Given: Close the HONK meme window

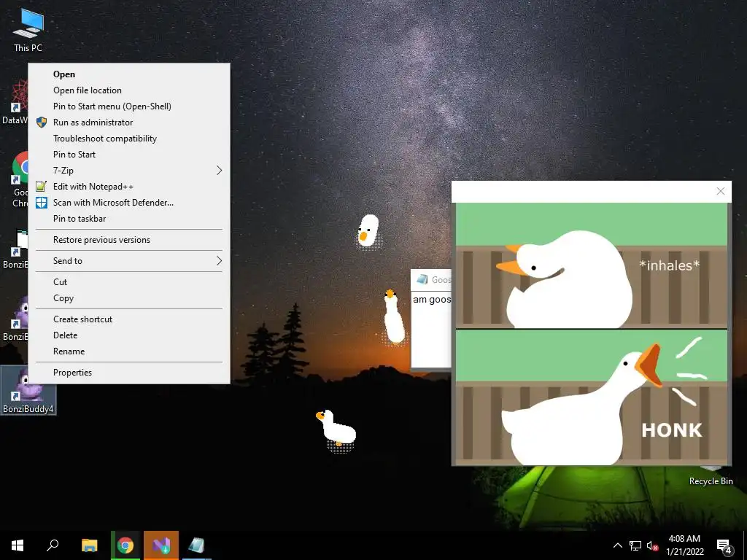Looking at the screenshot, I should click(x=720, y=191).
